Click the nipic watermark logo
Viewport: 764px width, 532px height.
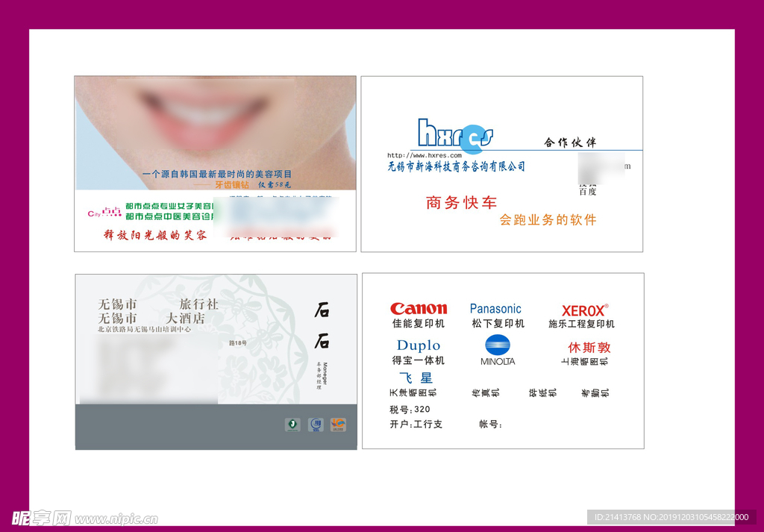[x=41, y=518]
